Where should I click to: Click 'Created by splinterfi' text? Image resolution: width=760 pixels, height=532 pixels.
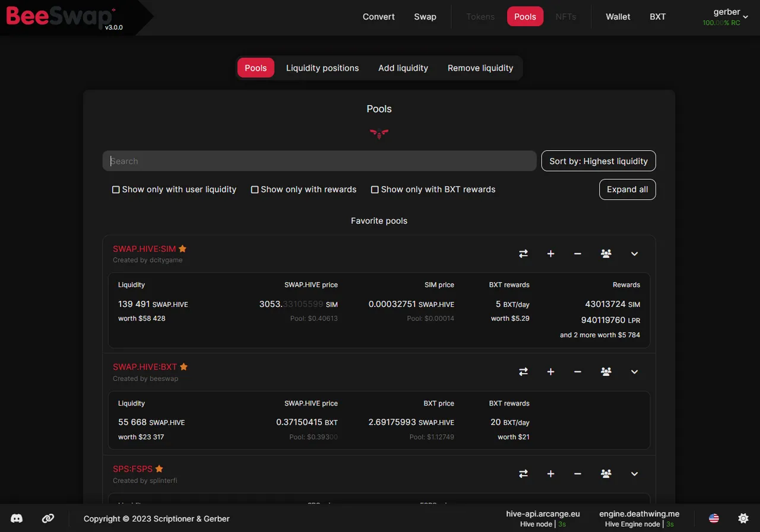click(x=145, y=480)
